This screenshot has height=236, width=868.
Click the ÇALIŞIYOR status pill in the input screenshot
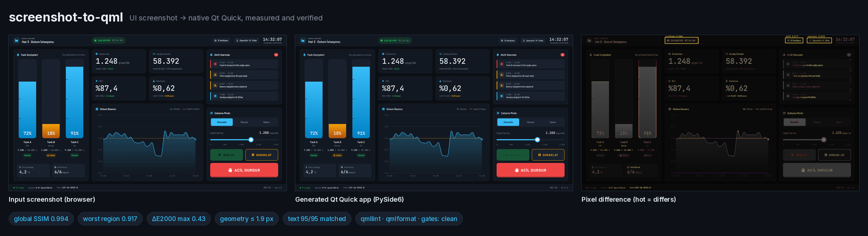(x=108, y=40)
